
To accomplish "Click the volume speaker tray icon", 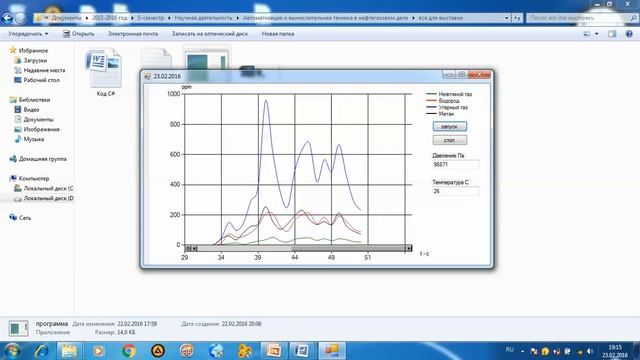I will tap(589, 351).
